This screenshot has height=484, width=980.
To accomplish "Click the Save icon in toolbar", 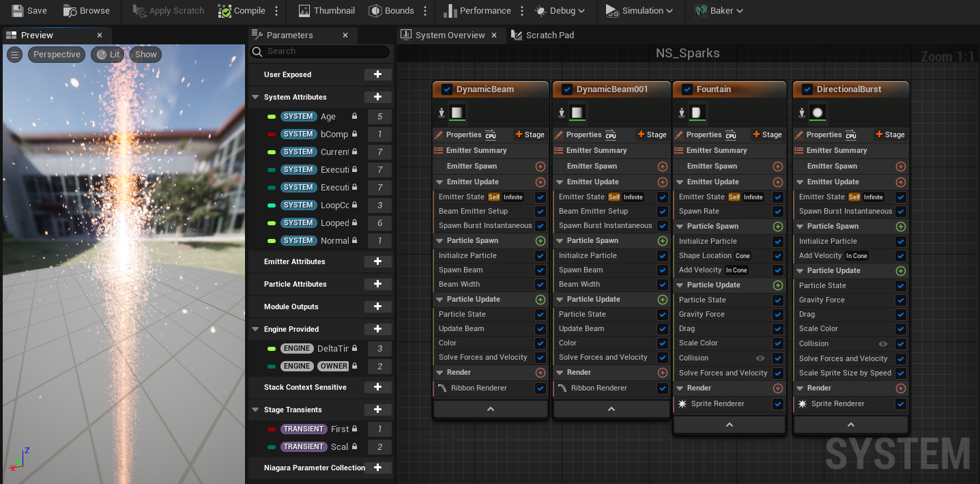I will [18, 11].
